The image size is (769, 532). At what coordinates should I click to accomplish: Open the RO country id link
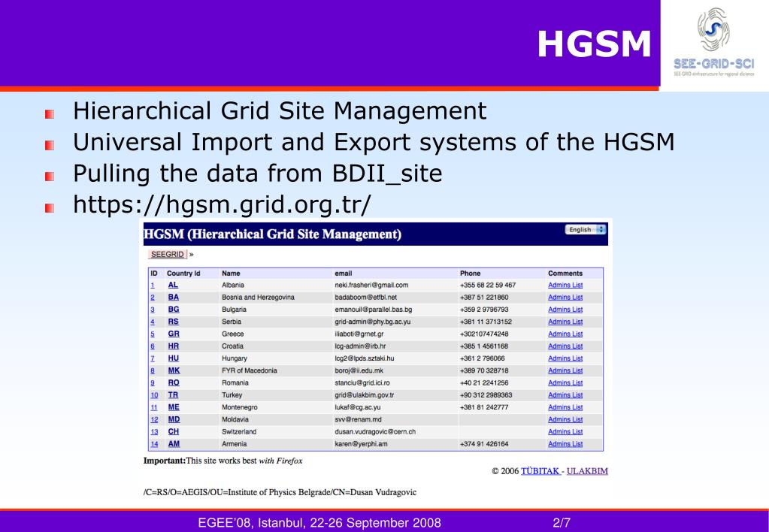174,383
